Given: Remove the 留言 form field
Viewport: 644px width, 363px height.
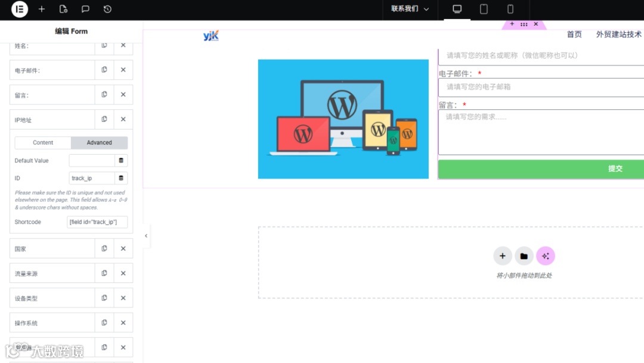Looking at the screenshot, I should (123, 94).
